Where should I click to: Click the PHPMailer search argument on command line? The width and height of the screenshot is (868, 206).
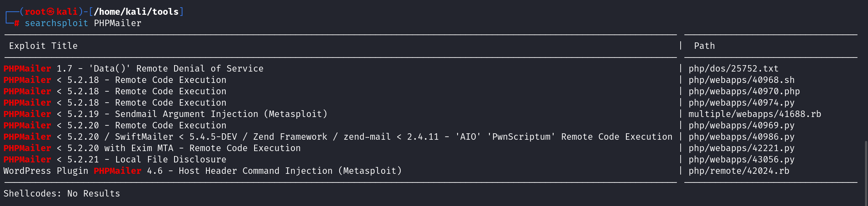118,23
